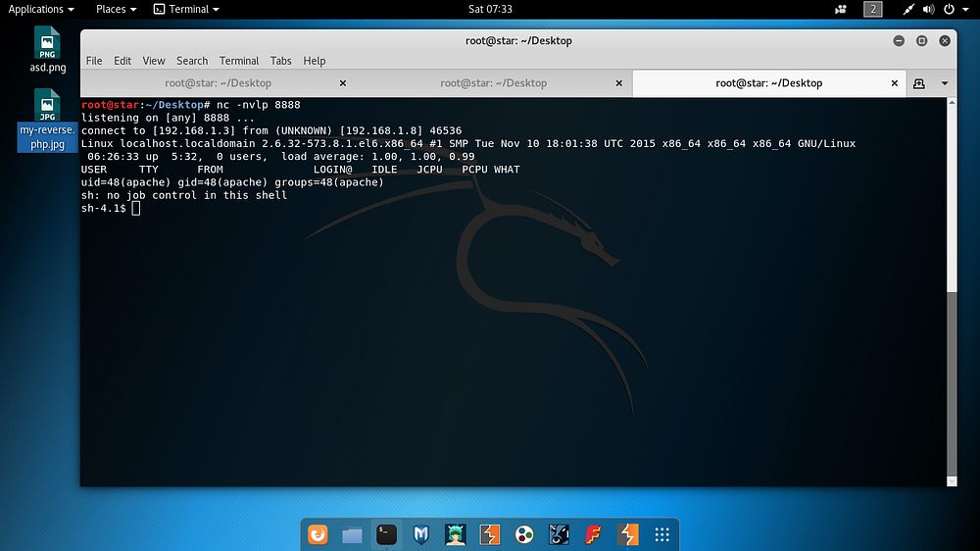This screenshot has width=980, height=551.
Task: Expand system menu arrow in top bar
Action: coord(965,10)
